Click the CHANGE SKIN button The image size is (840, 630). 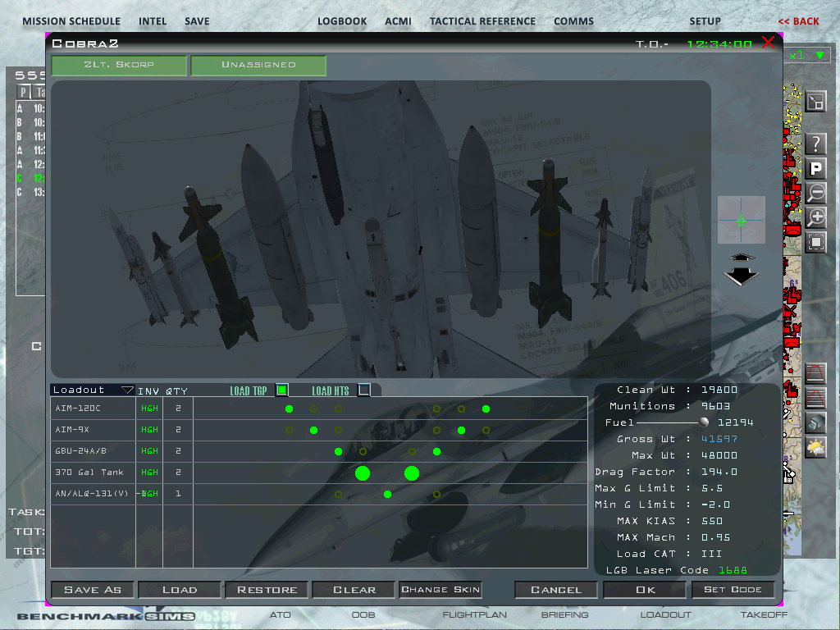tap(441, 590)
